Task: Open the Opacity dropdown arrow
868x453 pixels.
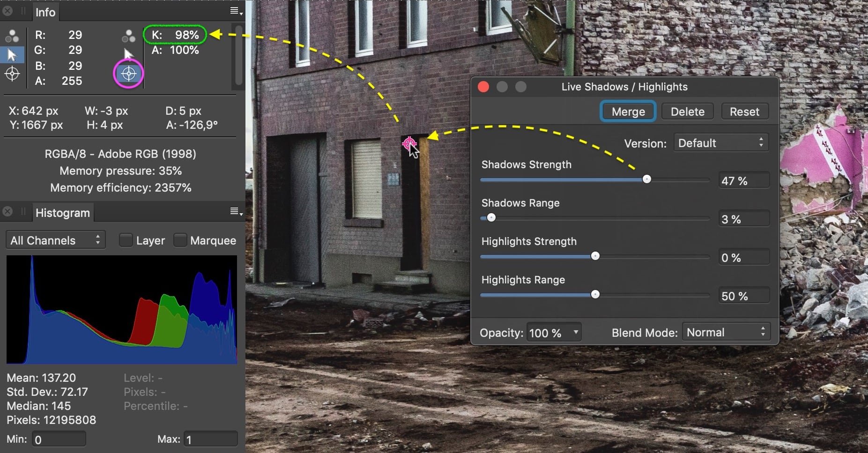Action: point(576,333)
